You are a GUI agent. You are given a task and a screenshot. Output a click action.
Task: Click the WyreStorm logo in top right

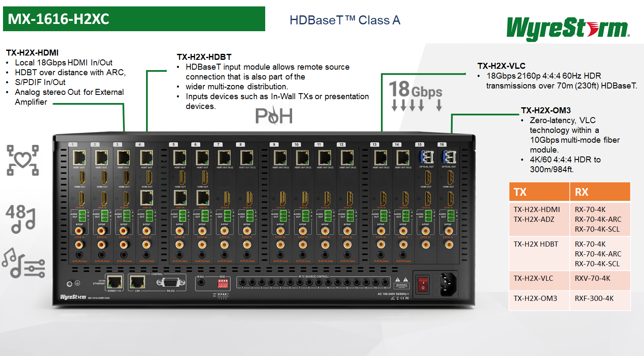[568, 29]
